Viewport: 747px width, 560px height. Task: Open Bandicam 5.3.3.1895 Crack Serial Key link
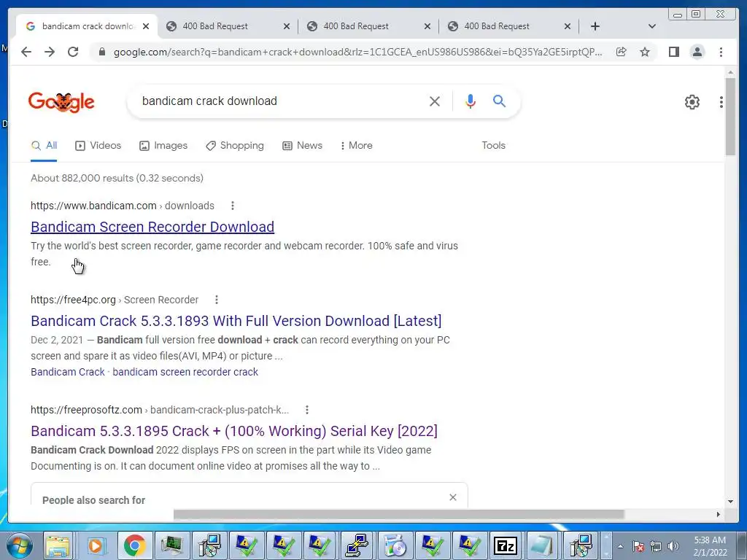234,431
